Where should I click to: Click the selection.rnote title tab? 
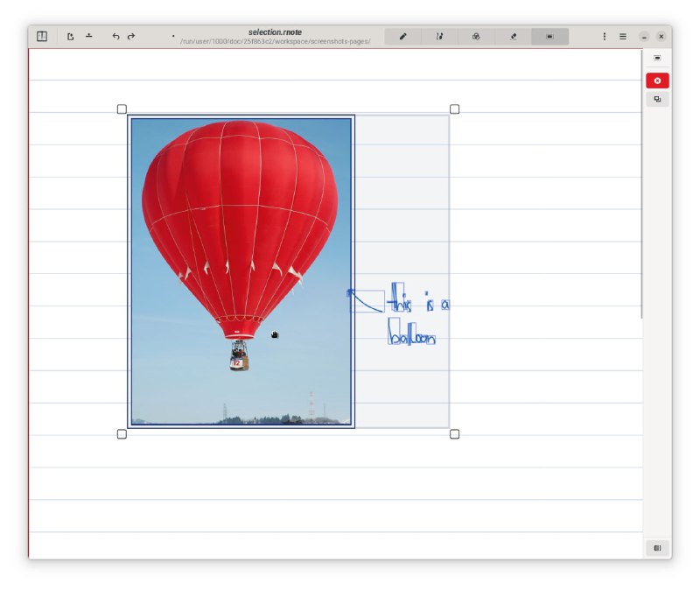[275, 32]
